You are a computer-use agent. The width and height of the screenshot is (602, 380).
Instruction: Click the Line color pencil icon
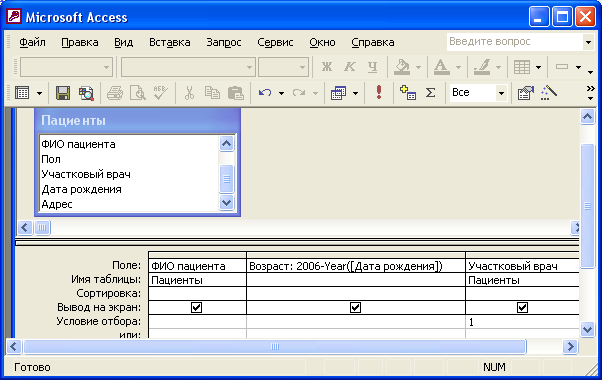482,67
